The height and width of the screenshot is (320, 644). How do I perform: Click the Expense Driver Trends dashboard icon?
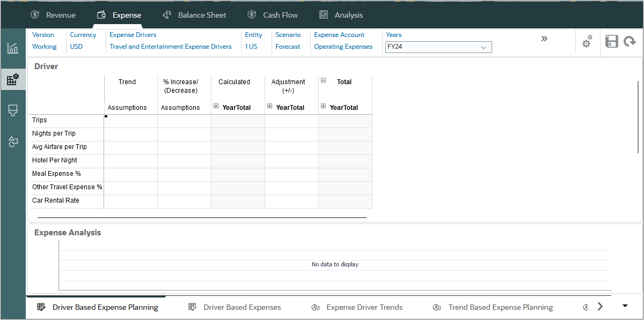316,307
